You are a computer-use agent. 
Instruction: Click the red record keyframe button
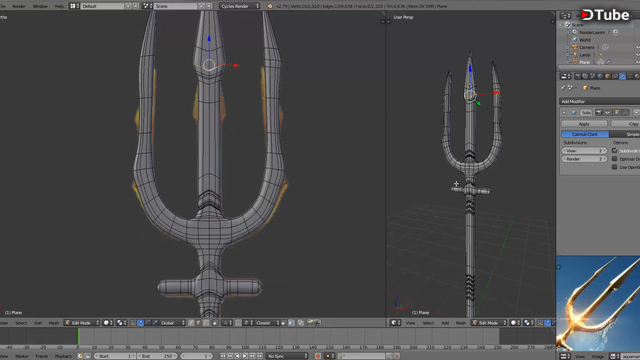318,356
